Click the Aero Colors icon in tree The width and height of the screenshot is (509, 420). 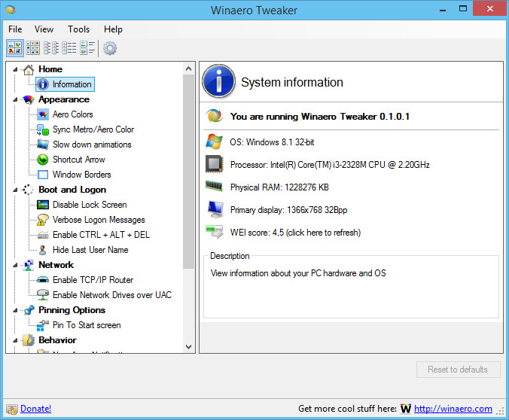[43, 114]
